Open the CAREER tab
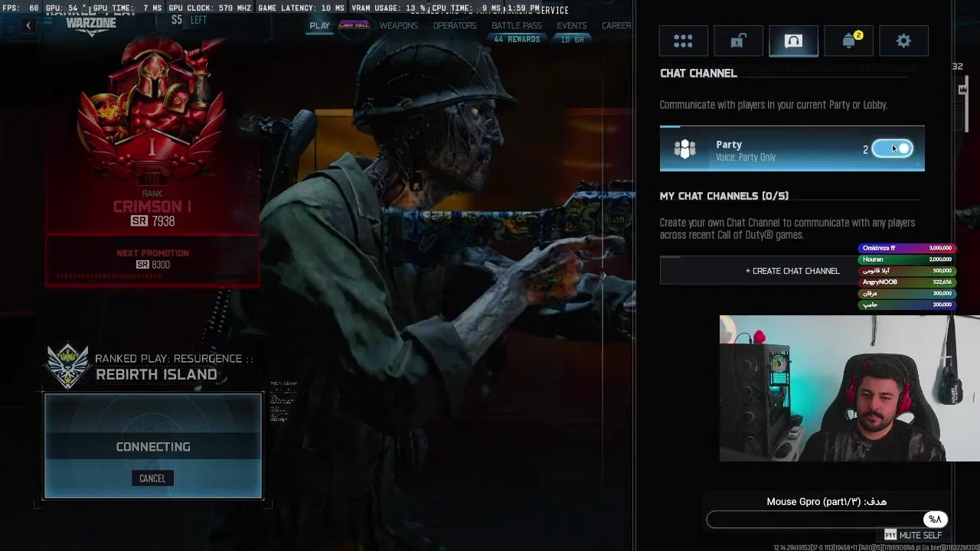Screen dimensions: 980x551 pos(616,25)
